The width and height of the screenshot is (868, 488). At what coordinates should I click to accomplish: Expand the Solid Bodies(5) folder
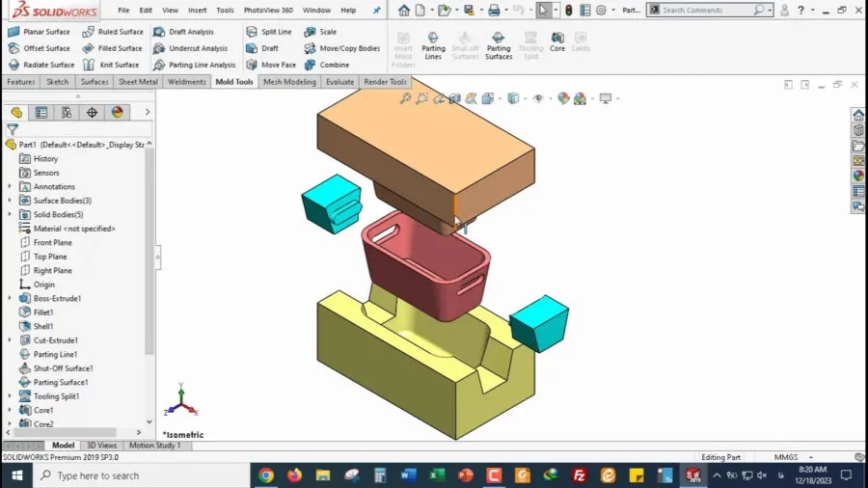click(10, 214)
